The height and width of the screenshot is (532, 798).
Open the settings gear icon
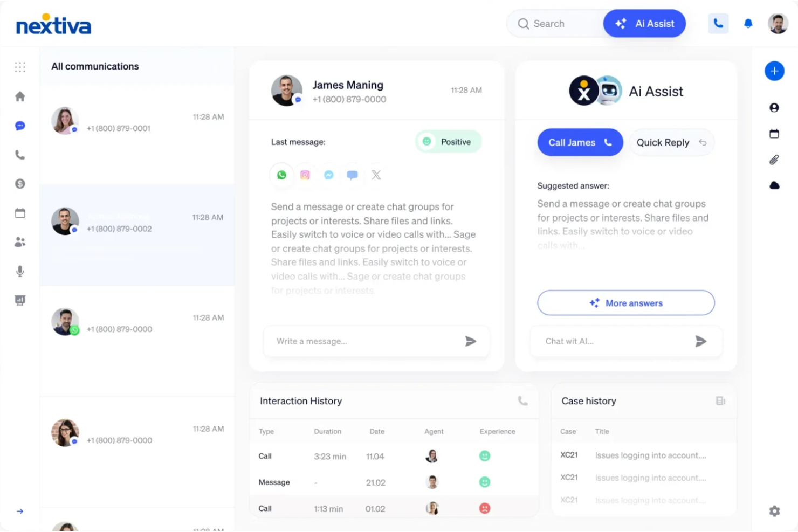click(x=774, y=511)
